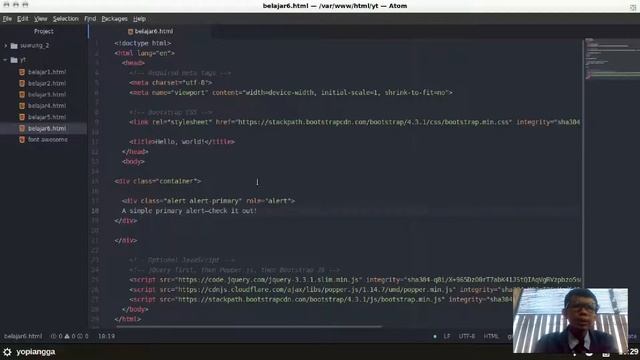Click line number 18 in the gutter
The height and width of the screenshot is (360, 640).
(x=95, y=211)
